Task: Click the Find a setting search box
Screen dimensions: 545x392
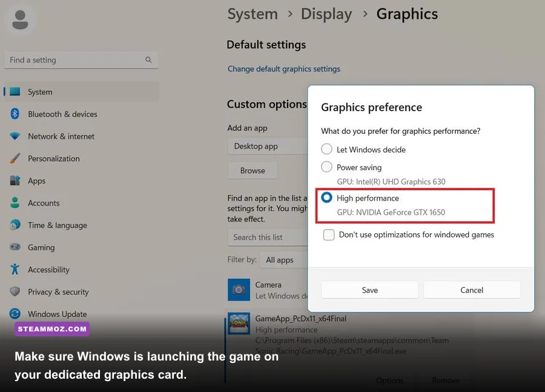Action: [x=81, y=60]
